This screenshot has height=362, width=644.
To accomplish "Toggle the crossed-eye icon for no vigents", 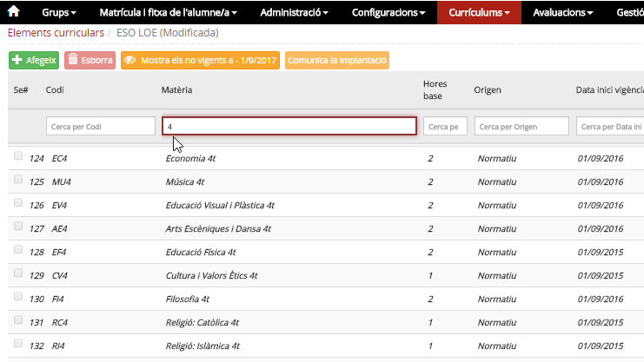I will point(129,60).
